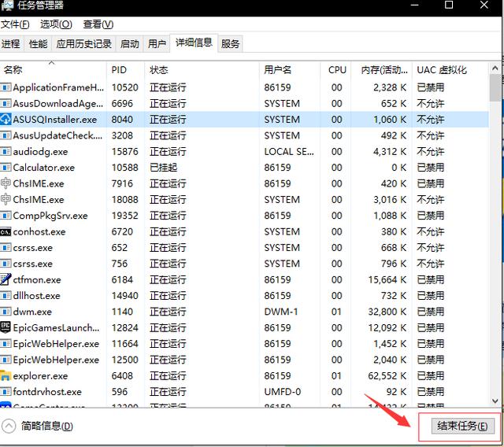
Task: Click the DWM-1 user name cell
Action: pos(281,312)
